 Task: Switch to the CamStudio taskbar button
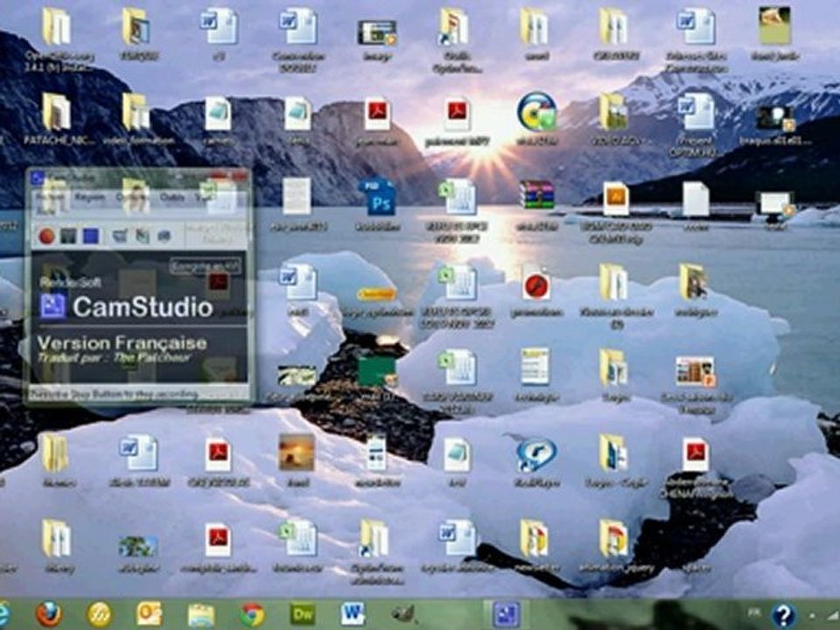pyautogui.click(x=506, y=614)
